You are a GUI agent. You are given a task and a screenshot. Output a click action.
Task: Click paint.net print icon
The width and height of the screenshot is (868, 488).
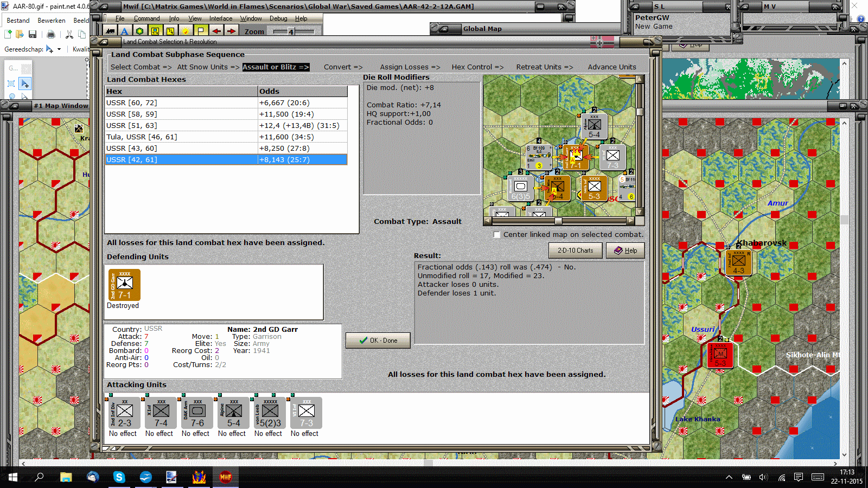pyautogui.click(x=51, y=34)
